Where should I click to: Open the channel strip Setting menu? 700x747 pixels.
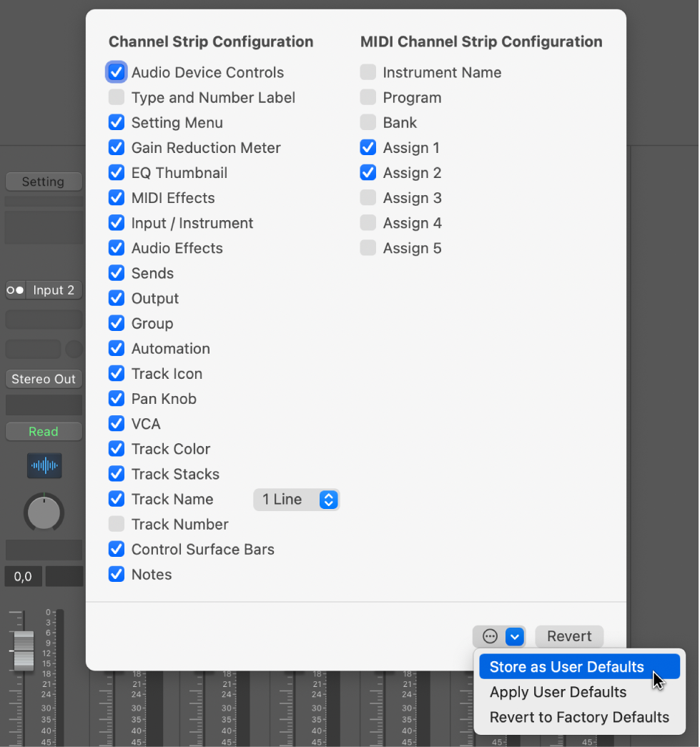[43, 181]
